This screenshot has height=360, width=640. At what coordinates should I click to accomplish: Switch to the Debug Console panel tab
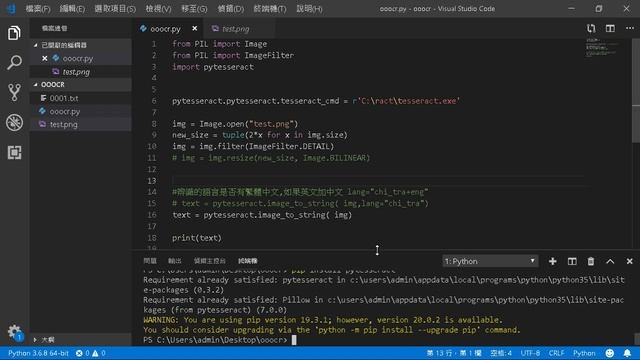click(x=209, y=261)
